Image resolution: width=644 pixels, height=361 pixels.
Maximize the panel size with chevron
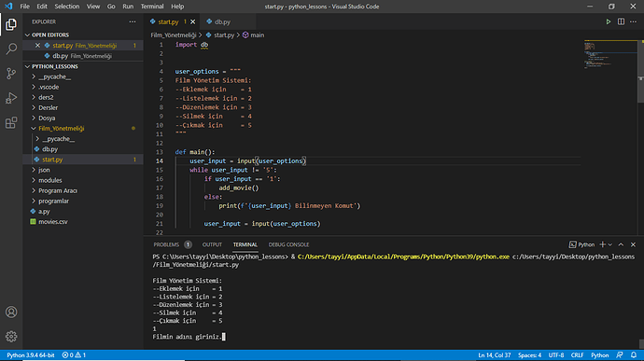[x=621, y=244]
